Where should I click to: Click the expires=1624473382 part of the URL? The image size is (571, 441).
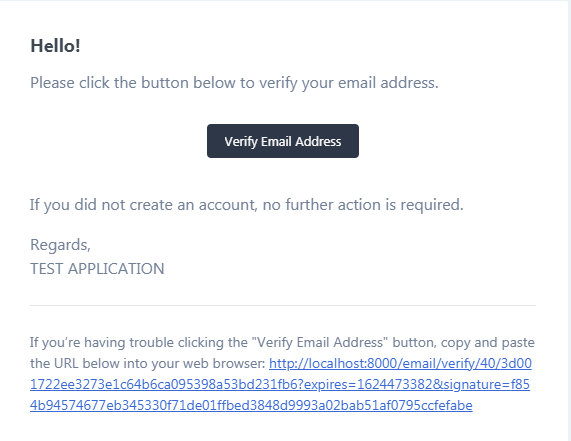click(367, 385)
